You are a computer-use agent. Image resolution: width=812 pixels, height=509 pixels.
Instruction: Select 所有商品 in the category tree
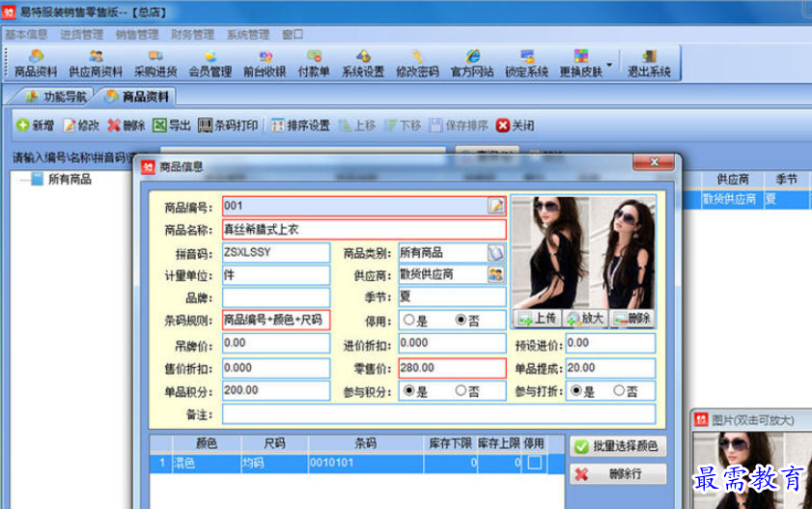(70, 180)
